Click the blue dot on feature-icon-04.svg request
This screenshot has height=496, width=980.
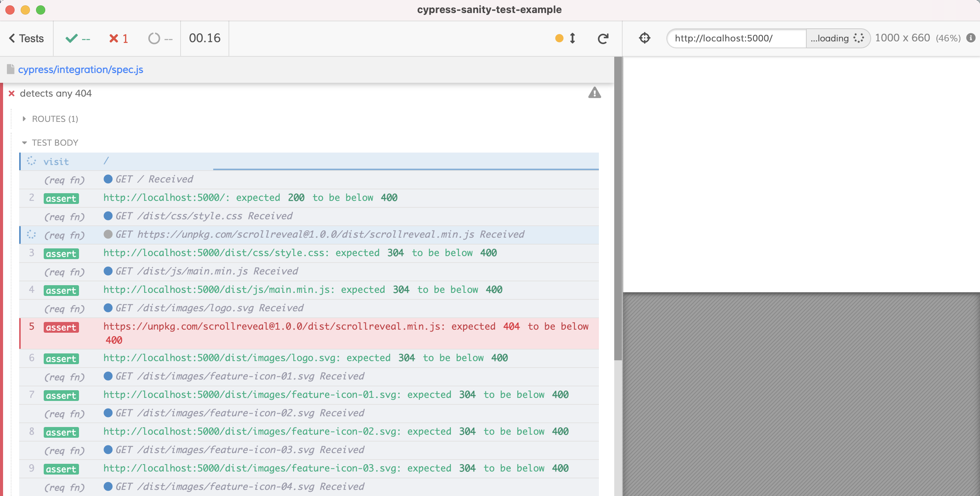click(108, 486)
